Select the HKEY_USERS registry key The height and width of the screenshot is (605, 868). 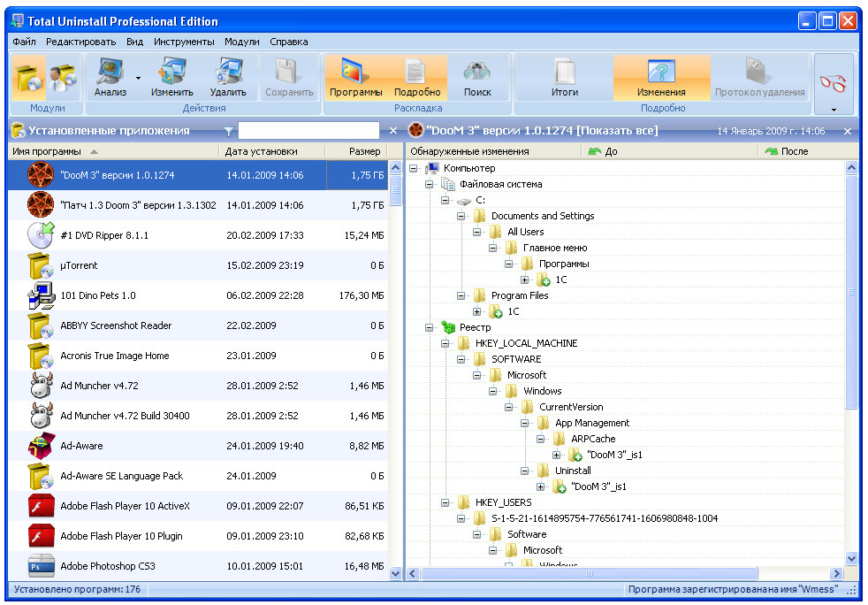point(503,502)
